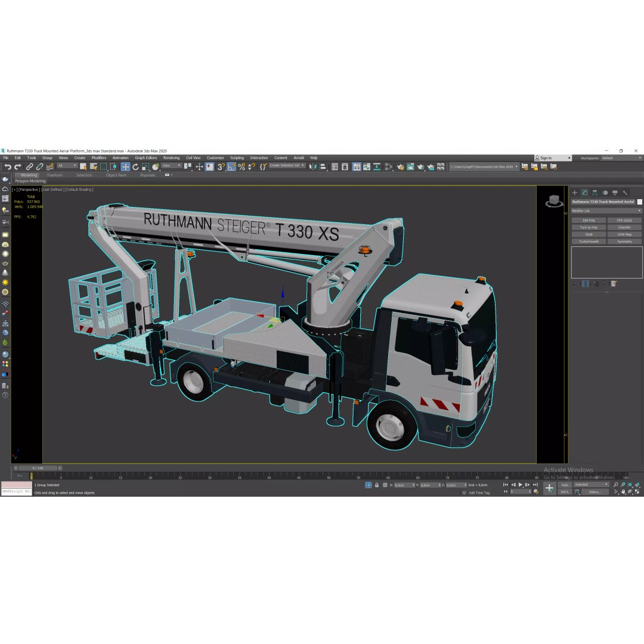
Task: Open the reference coordinate 'View' dropdown
Action: (x=171, y=166)
